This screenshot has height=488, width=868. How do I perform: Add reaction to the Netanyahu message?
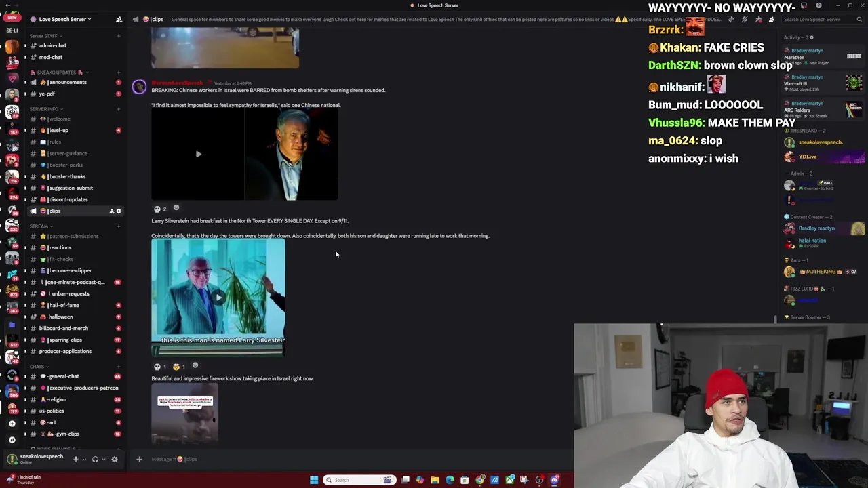(176, 208)
